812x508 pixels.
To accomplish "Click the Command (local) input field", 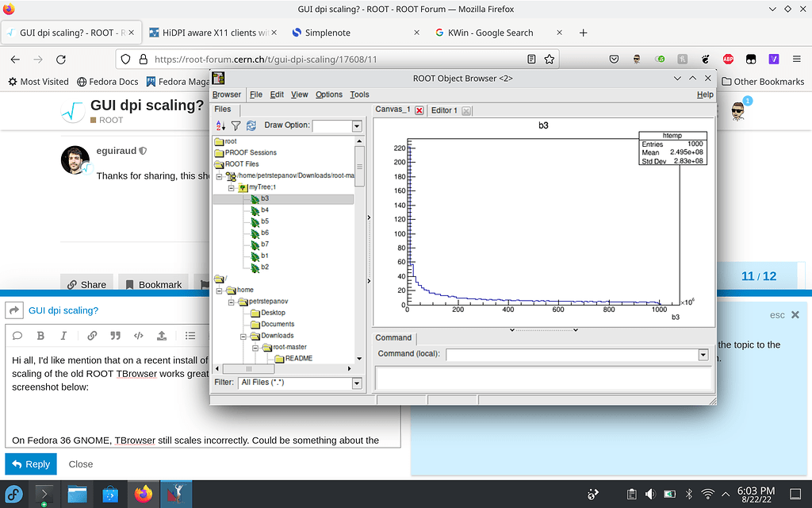I will coord(572,355).
